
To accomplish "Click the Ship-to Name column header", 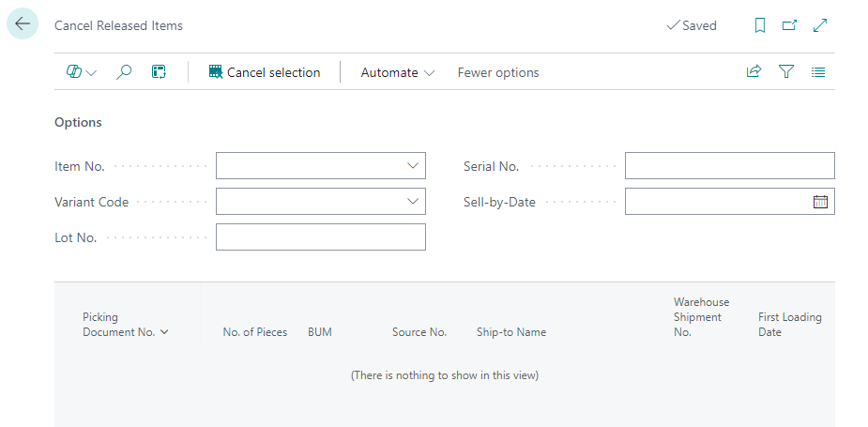I will pyautogui.click(x=511, y=332).
